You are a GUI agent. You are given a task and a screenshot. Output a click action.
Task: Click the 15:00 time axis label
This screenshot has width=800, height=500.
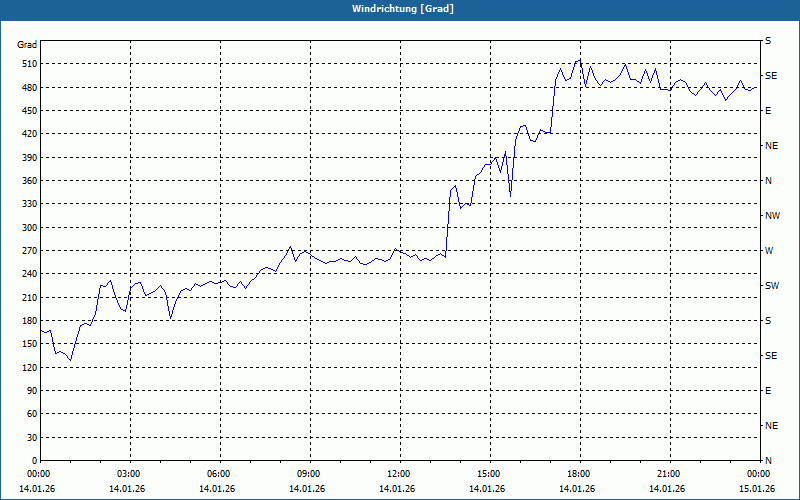point(488,474)
